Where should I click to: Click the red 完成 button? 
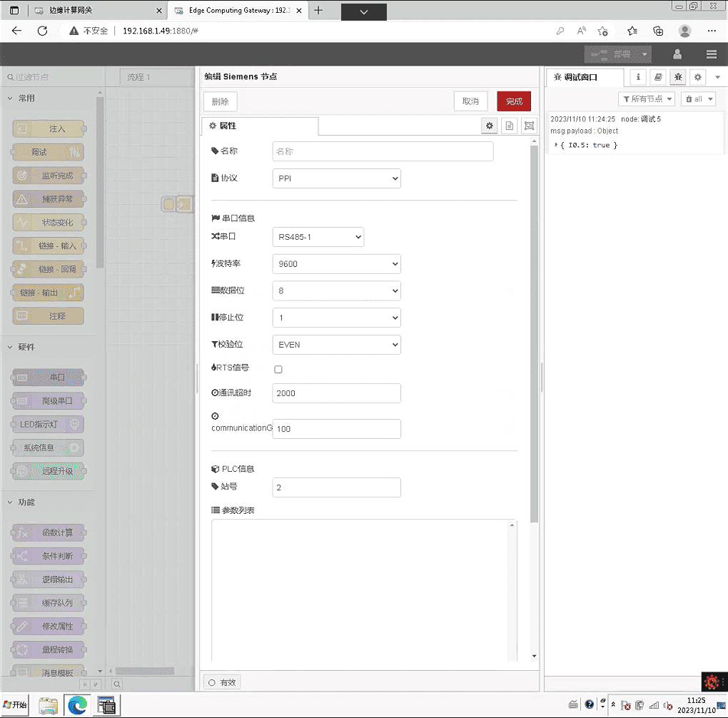coord(514,101)
